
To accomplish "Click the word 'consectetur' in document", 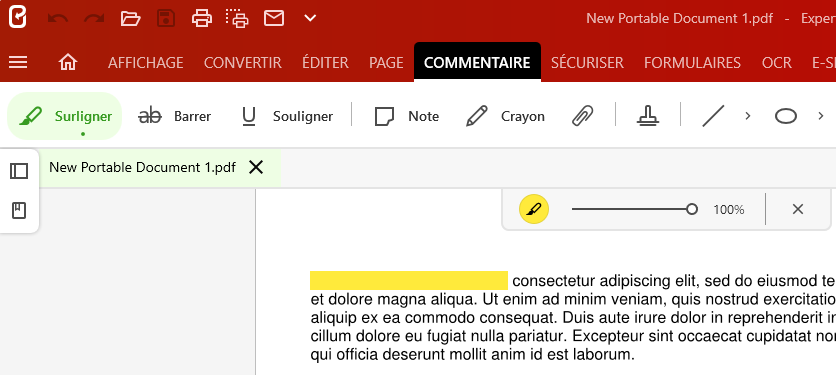I will (x=553, y=281).
